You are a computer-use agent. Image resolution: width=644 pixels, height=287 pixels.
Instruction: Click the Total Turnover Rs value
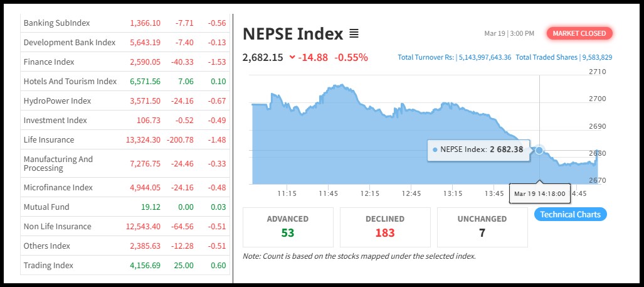coord(485,57)
